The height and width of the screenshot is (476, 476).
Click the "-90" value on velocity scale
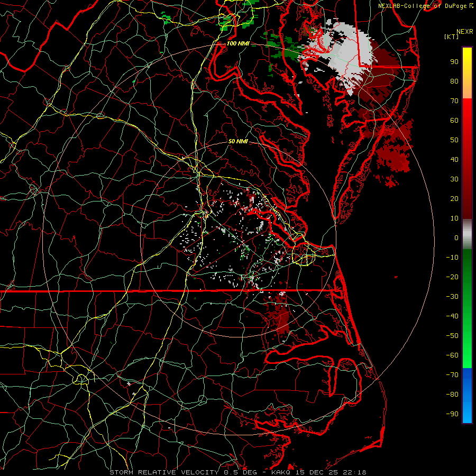tap(452, 414)
